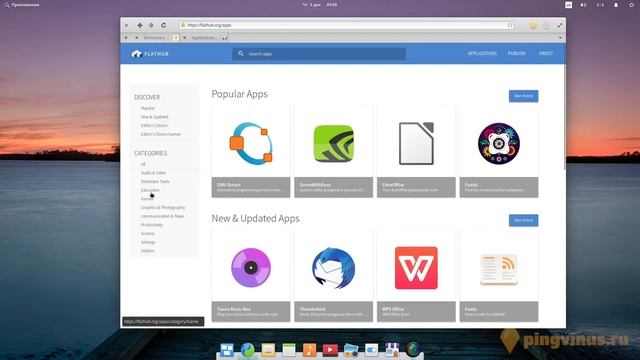This screenshot has width=640, height=360.
Task: Launch Calendar from dock
Action: click(x=289, y=350)
